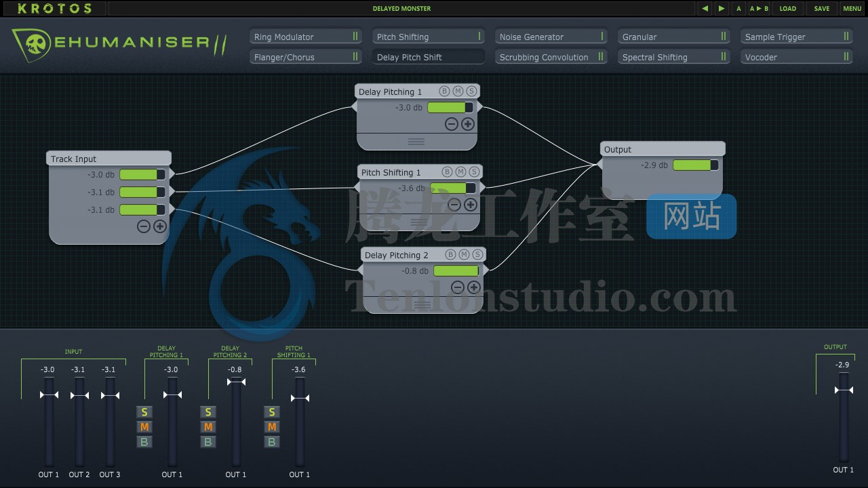The height and width of the screenshot is (488, 868).
Task: Click Output node -2.9 db level bar
Action: point(696,165)
